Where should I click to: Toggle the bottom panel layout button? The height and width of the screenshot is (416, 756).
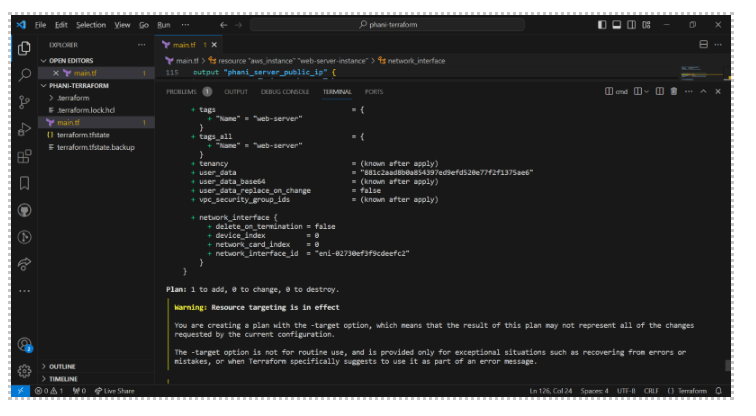pos(617,24)
